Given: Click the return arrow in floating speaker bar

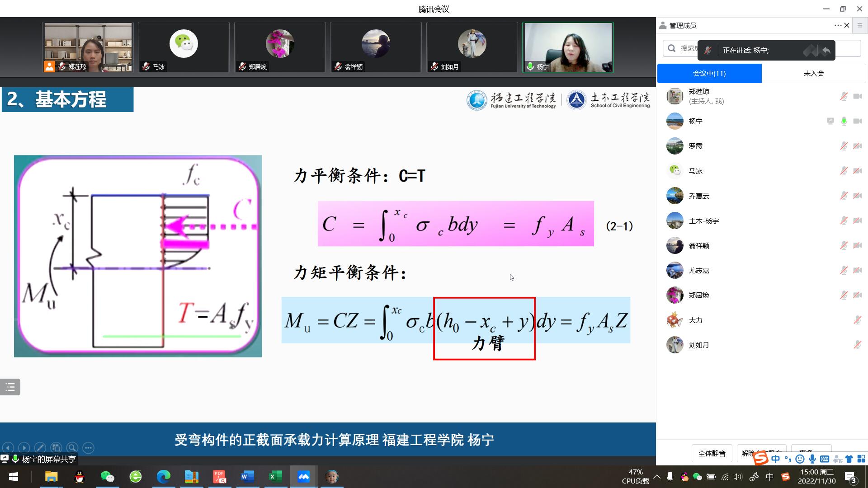Looking at the screenshot, I should click(x=826, y=51).
